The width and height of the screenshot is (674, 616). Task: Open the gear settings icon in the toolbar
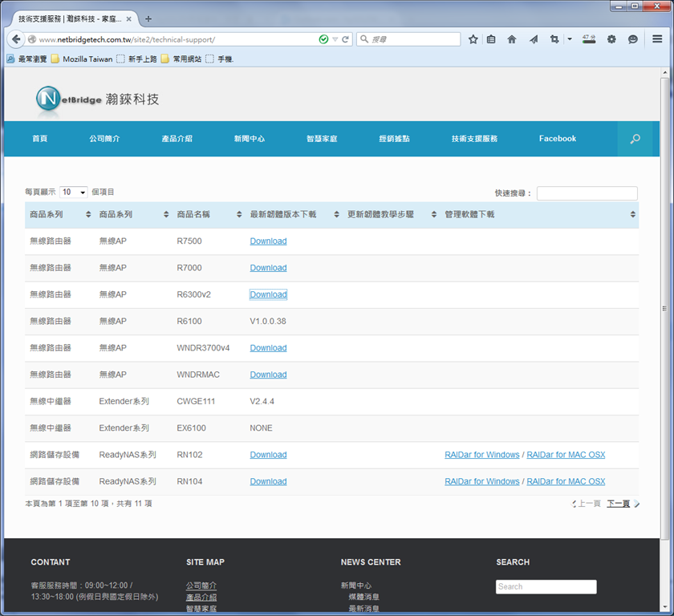[x=611, y=39]
